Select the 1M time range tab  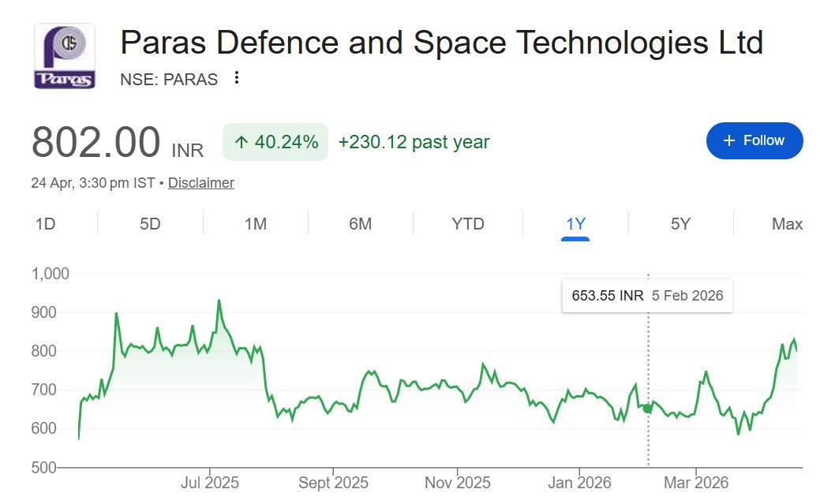pyautogui.click(x=255, y=224)
